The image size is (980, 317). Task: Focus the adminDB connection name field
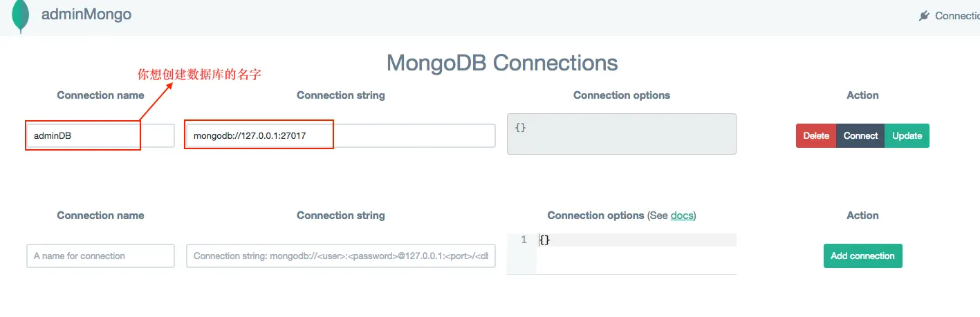click(100, 136)
